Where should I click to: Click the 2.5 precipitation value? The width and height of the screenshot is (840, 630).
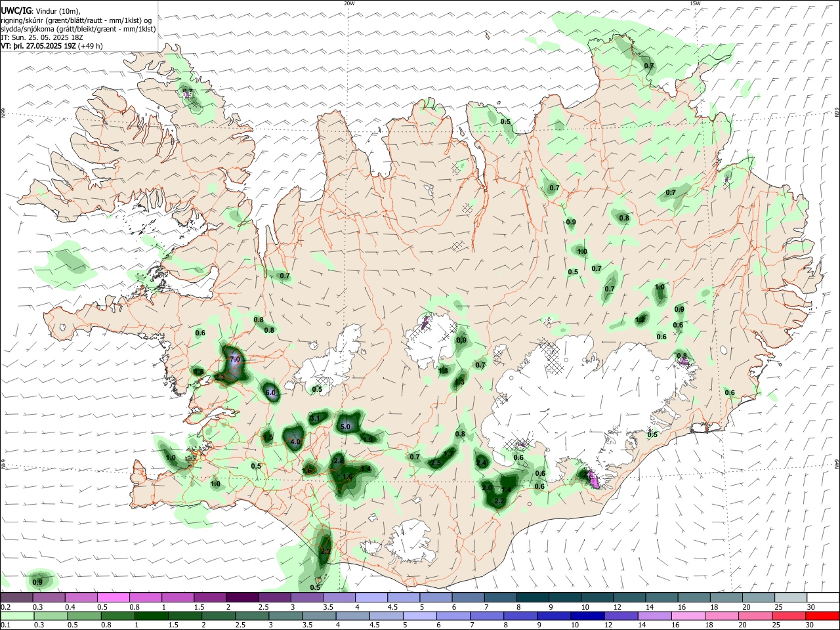tap(436, 463)
